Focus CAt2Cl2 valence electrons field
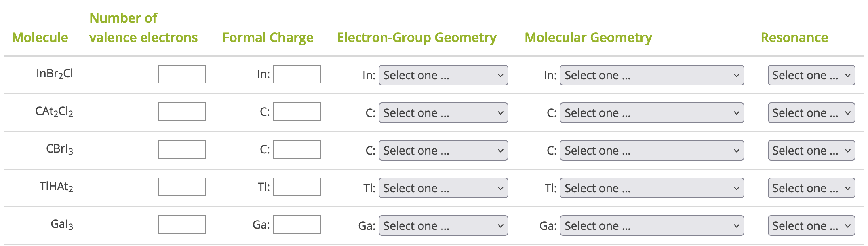 coord(182,112)
